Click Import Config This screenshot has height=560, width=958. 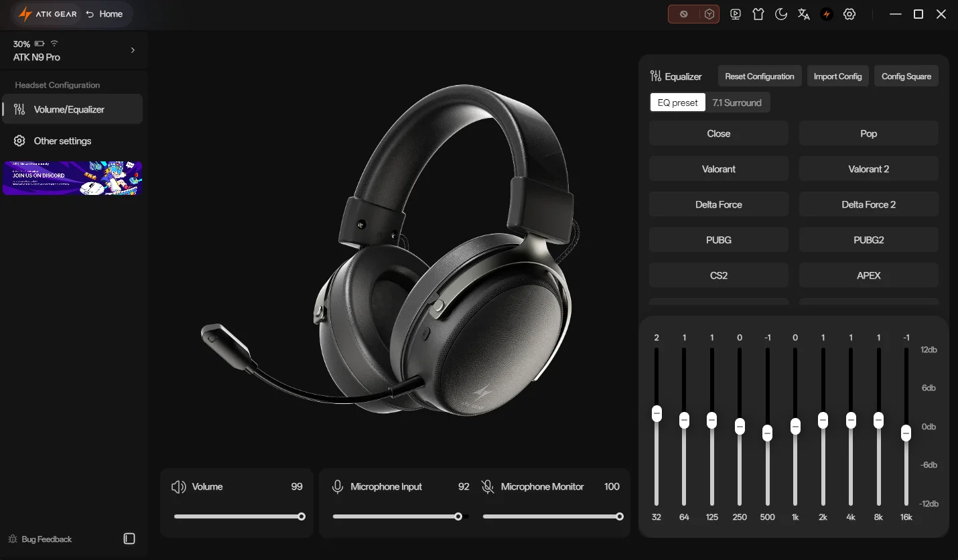(x=837, y=76)
